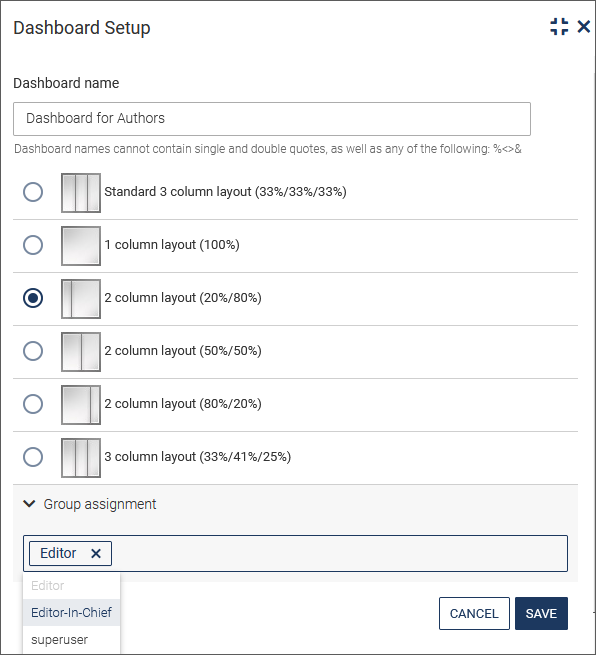
Task: Select 1 column layout (100%) radio button
Action: pos(33,245)
